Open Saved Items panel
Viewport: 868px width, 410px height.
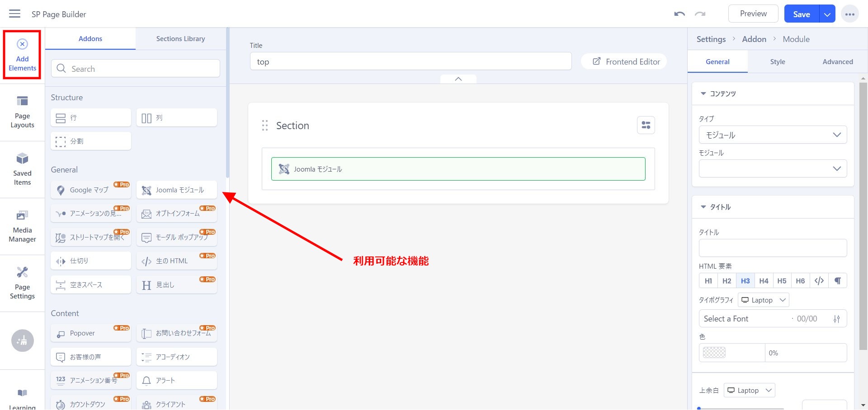click(22, 169)
